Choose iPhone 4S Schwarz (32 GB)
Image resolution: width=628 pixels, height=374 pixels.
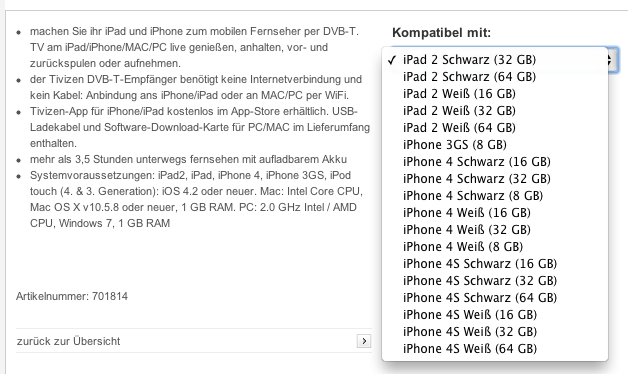(495, 281)
